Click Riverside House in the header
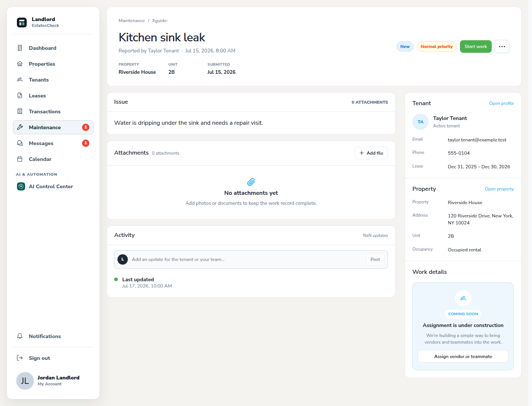Viewport: 532px width, 406px height. click(137, 72)
